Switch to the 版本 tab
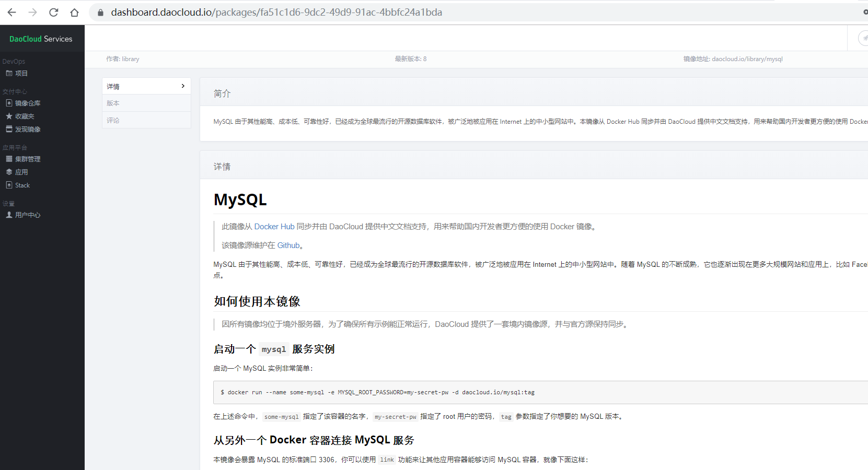This screenshot has height=470, width=868. pos(146,103)
